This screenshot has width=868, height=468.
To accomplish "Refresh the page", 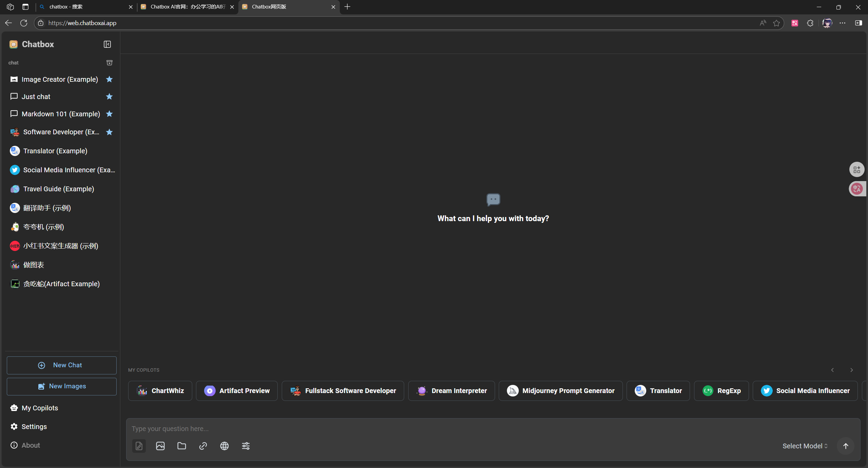I will pos(24,23).
